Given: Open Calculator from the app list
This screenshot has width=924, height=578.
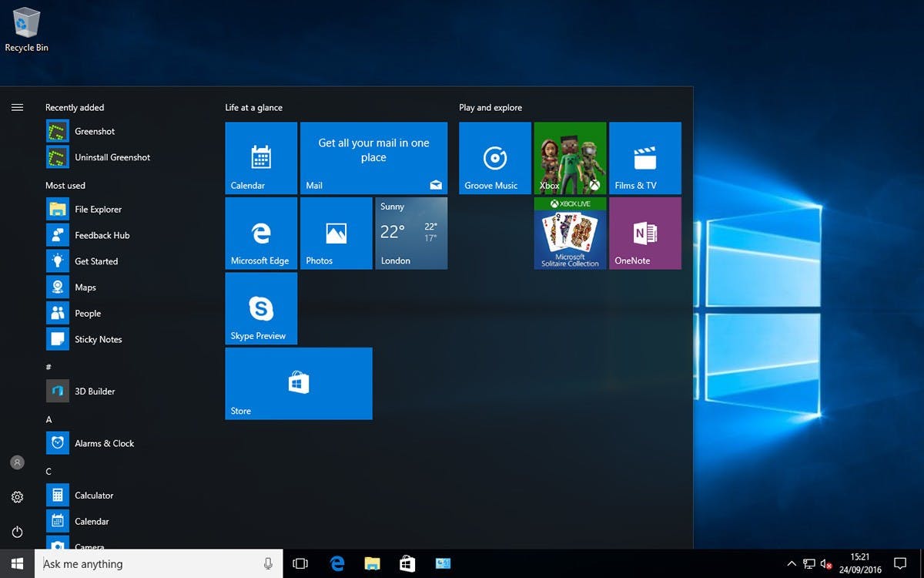Looking at the screenshot, I should click(x=95, y=495).
